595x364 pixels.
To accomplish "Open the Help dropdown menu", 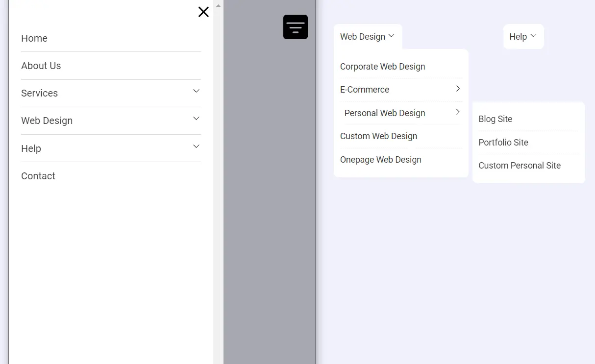I will [x=523, y=36].
